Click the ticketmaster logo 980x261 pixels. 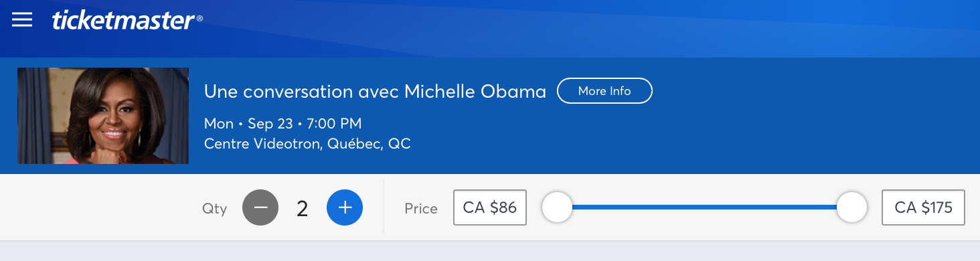tap(123, 19)
